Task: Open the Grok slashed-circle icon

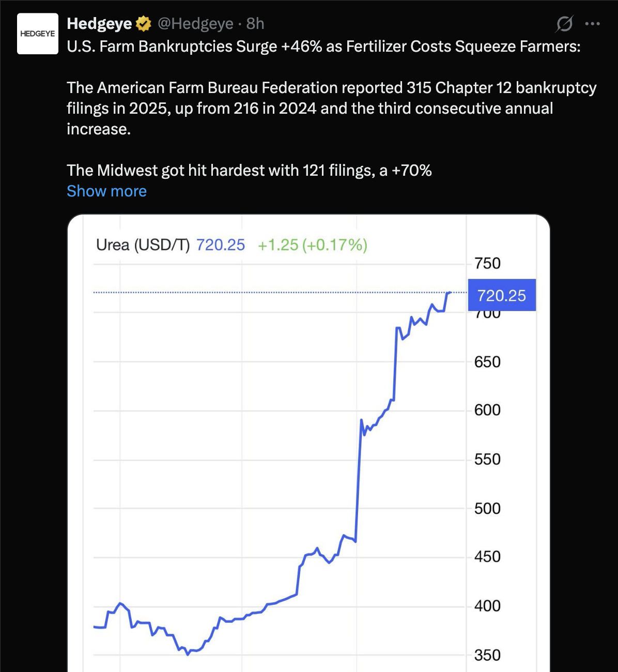Action: (x=564, y=24)
